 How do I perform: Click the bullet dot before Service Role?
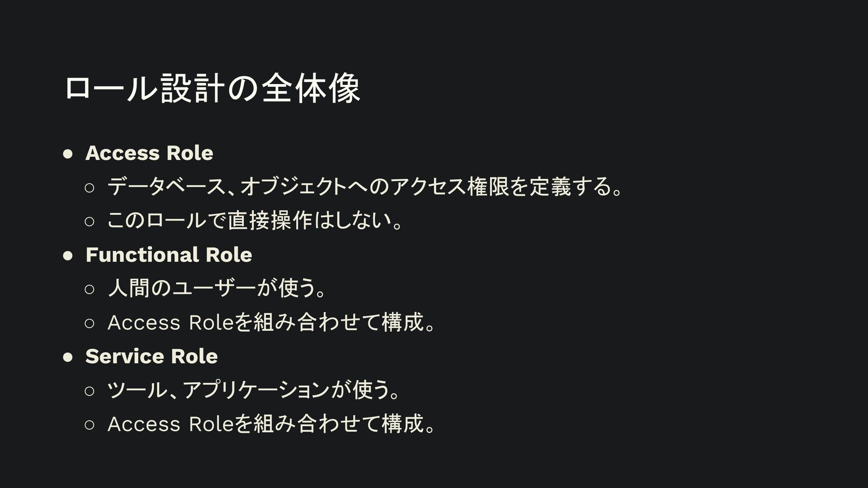pos(68,357)
